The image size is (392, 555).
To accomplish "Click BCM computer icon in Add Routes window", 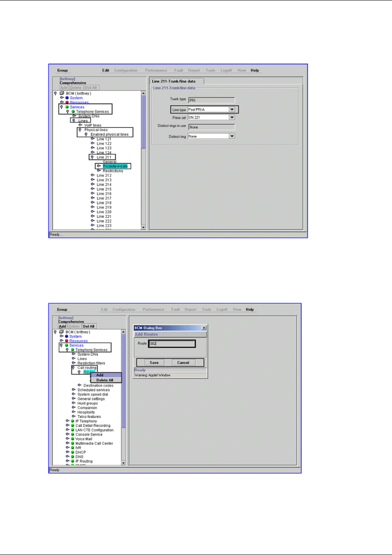I will (x=61, y=332).
